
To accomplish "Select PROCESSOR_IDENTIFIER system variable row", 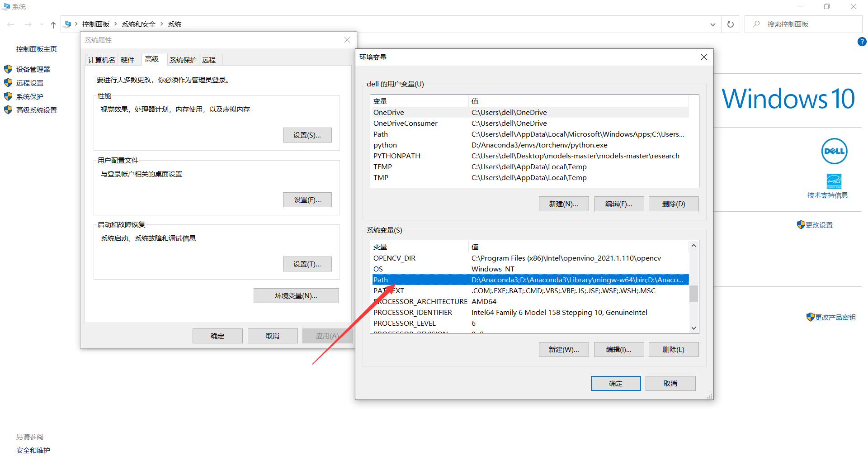I will (x=530, y=312).
